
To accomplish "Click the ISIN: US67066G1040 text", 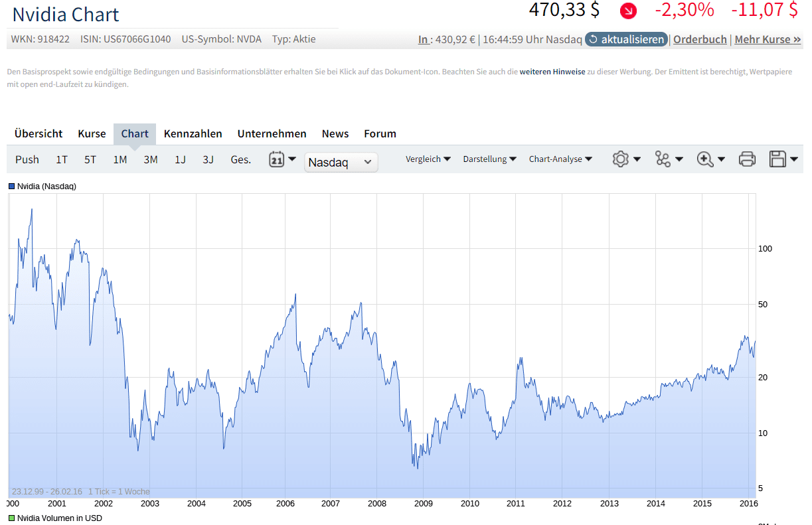I will 125,39.
